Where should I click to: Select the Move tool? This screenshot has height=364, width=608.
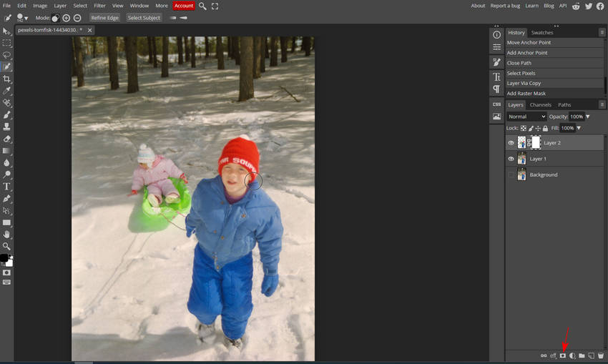[x=6, y=31]
